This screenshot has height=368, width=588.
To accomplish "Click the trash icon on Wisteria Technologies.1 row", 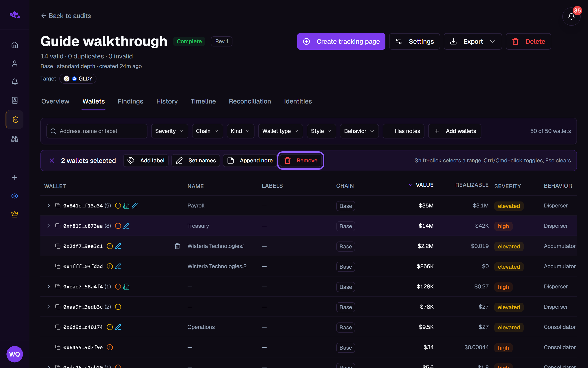I will tap(177, 246).
